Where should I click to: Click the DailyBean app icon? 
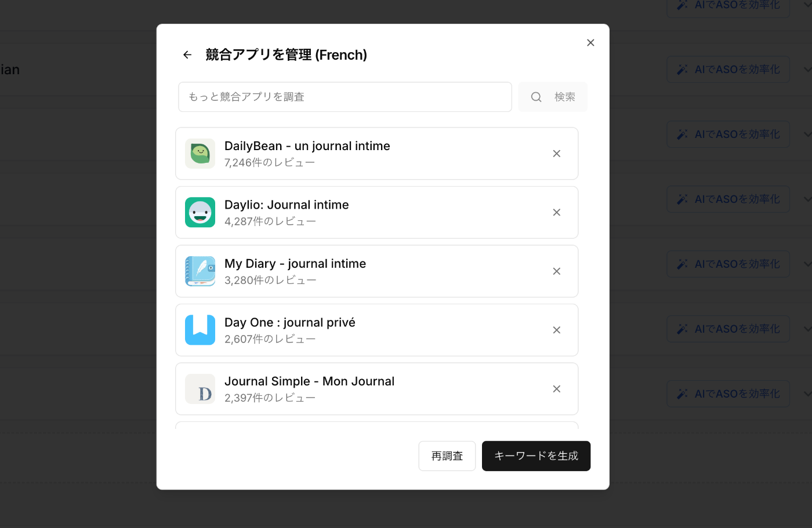200,153
